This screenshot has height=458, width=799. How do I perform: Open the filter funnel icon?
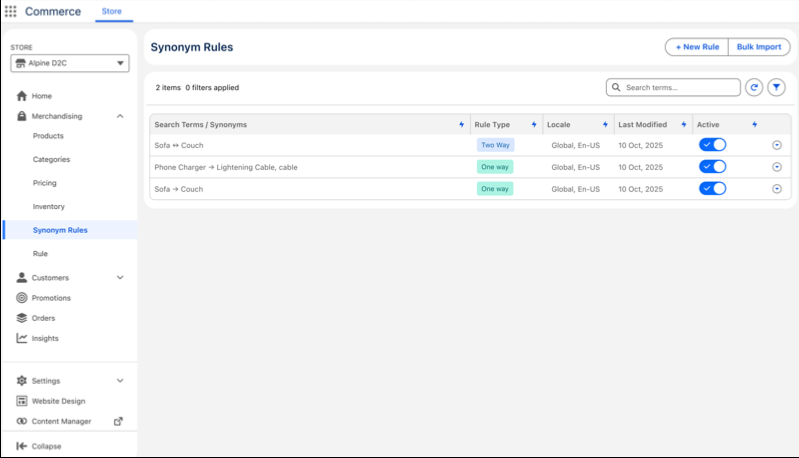click(776, 88)
